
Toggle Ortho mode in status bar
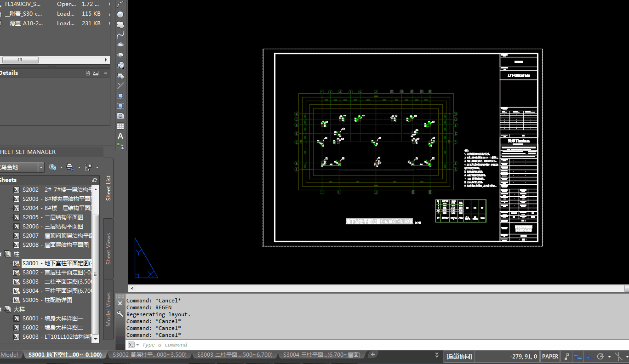[589, 357]
